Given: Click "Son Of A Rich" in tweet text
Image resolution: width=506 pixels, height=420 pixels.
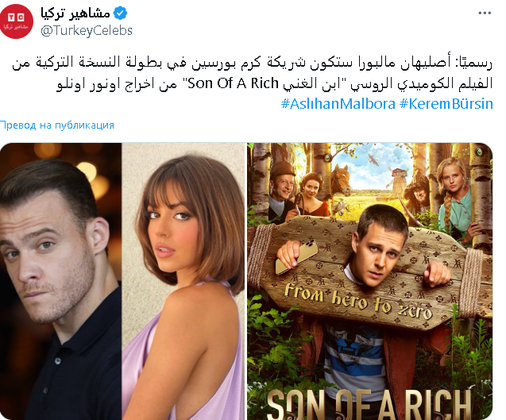Looking at the screenshot, I should click(x=233, y=83).
